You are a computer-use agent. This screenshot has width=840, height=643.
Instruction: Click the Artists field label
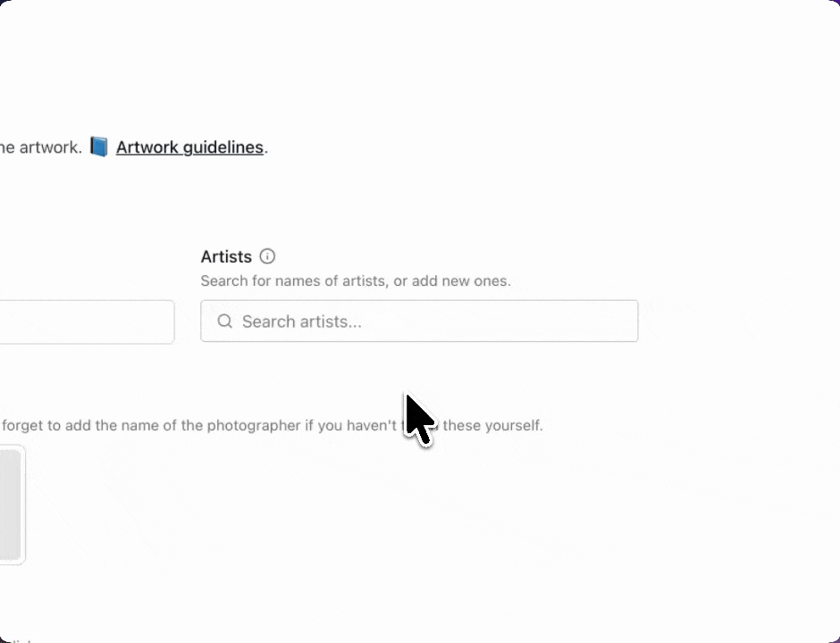tap(226, 257)
